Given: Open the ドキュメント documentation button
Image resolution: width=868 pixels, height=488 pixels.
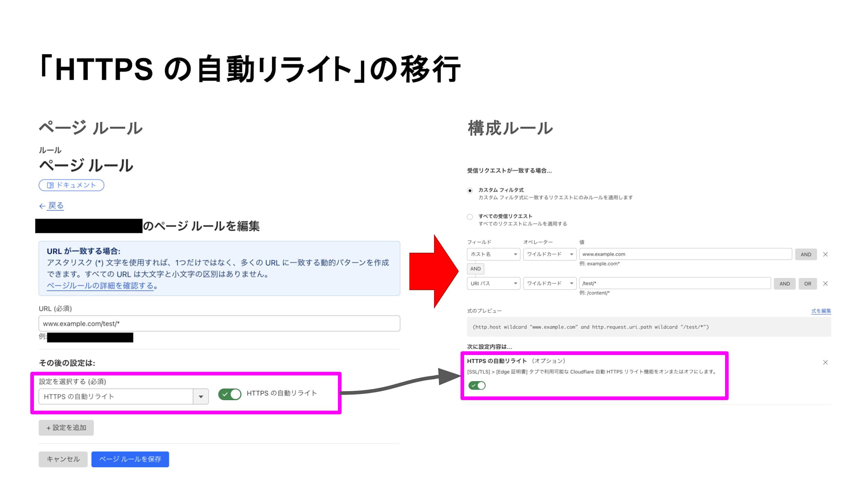Looking at the screenshot, I should coord(71,185).
